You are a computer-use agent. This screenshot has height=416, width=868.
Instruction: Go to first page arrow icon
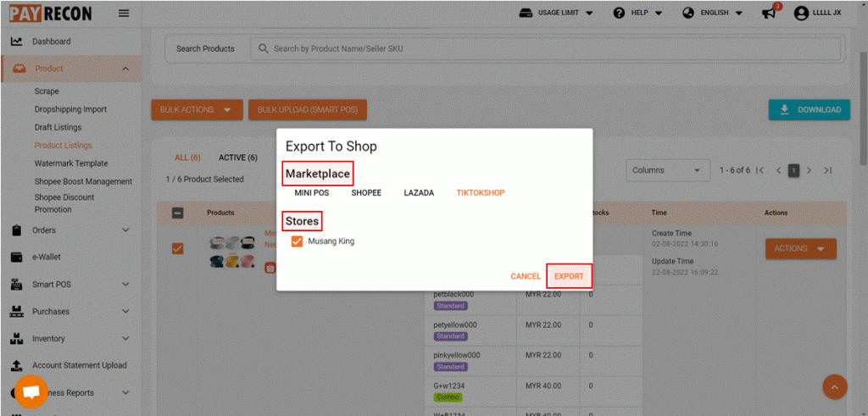pyautogui.click(x=759, y=170)
